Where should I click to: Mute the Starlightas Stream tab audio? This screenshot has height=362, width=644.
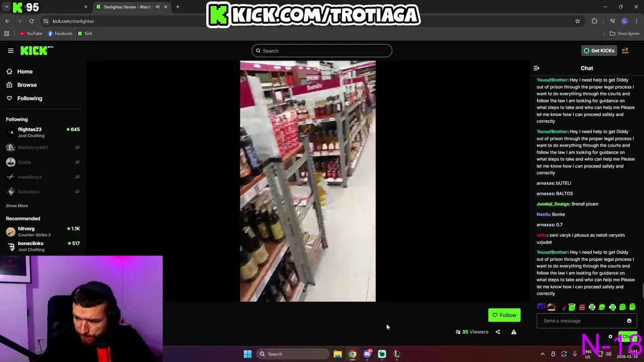point(157,7)
